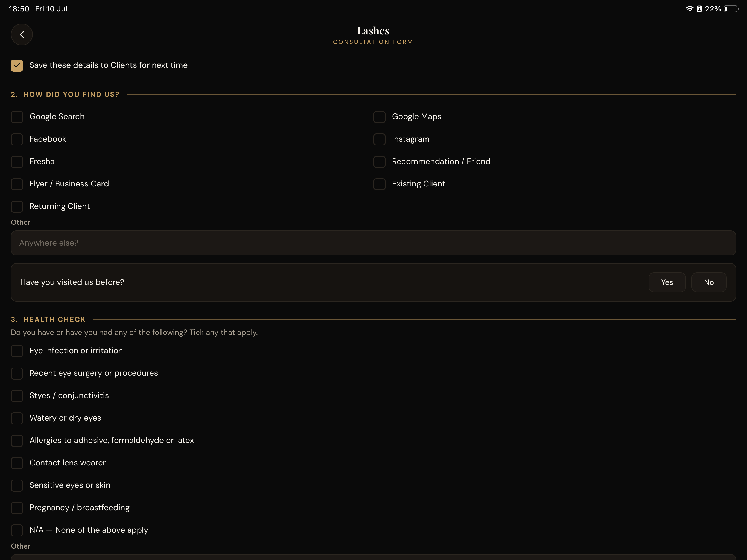Tick the Google Maps checkbox
The width and height of the screenshot is (747, 560).
click(x=379, y=117)
